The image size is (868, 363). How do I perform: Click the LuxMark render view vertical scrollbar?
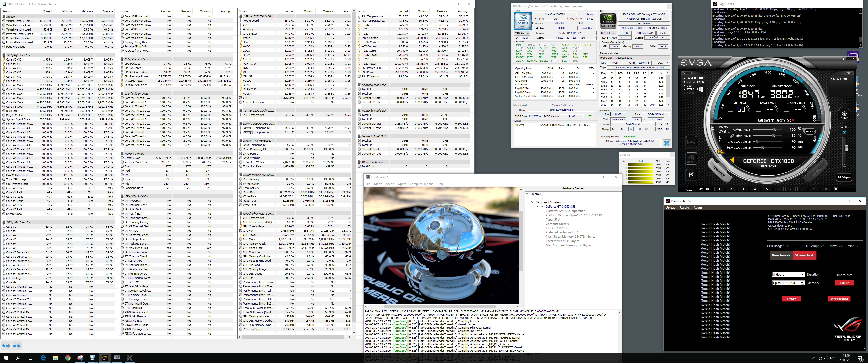pyautogui.click(x=521, y=246)
